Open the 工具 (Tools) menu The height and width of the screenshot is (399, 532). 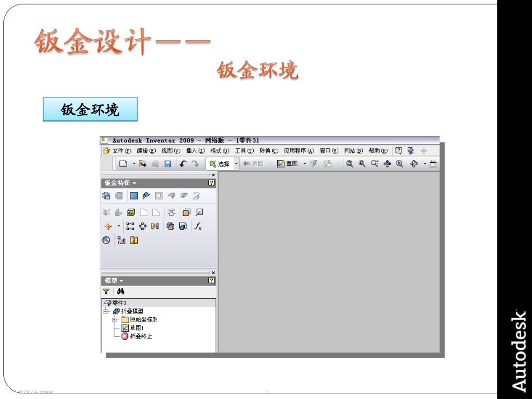pyautogui.click(x=244, y=151)
